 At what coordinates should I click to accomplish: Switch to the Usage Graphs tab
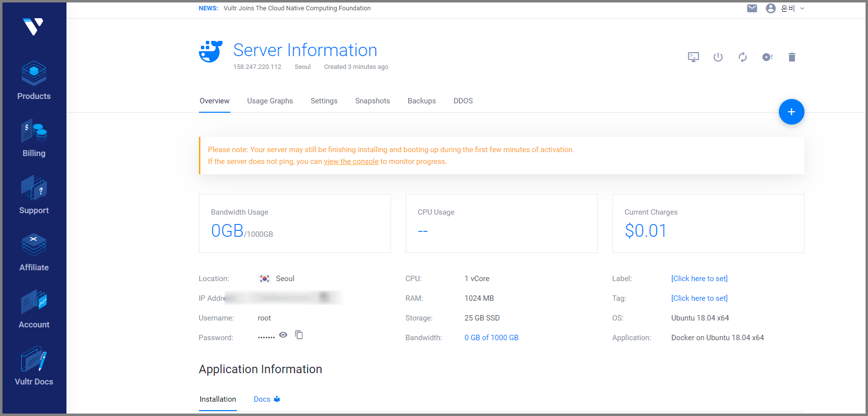click(270, 101)
